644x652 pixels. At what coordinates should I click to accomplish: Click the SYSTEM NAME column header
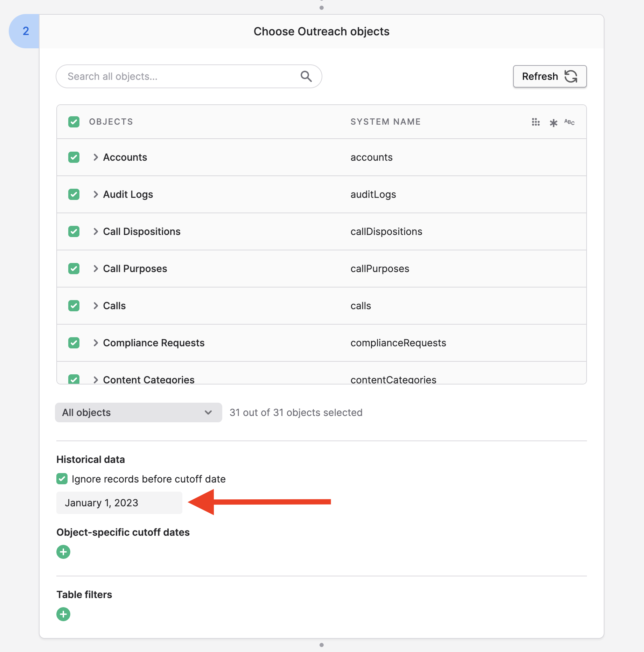coord(386,122)
